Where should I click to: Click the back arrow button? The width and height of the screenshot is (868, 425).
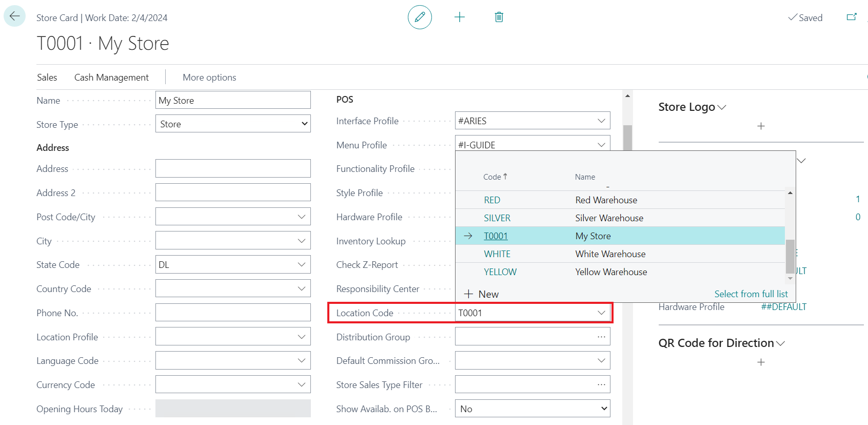[x=14, y=16]
